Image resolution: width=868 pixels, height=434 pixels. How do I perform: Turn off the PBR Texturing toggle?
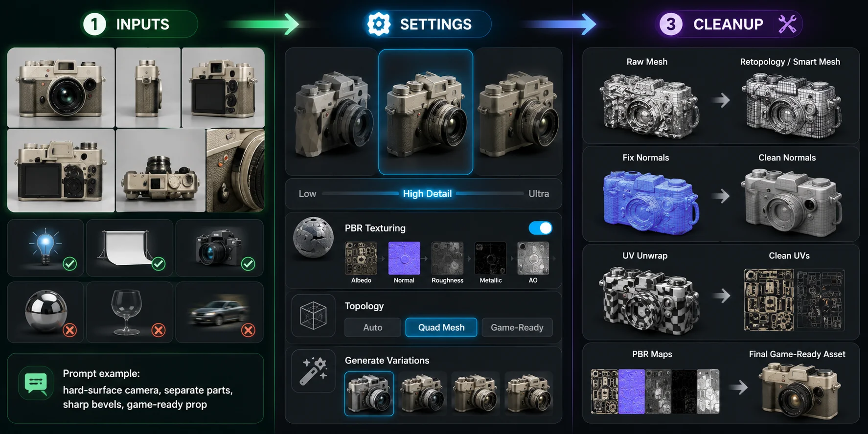(x=540, y=228)
